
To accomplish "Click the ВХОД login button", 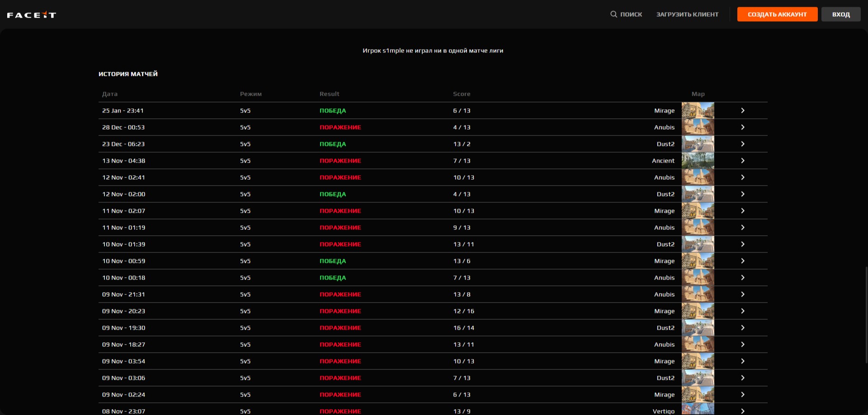I will pos(840,14).
